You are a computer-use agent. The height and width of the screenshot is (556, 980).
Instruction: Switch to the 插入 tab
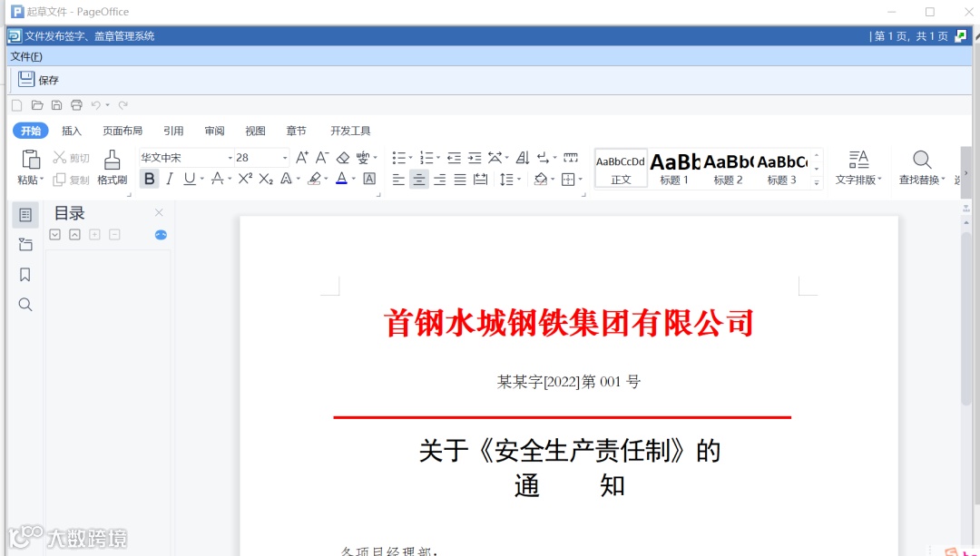[72, 131]
